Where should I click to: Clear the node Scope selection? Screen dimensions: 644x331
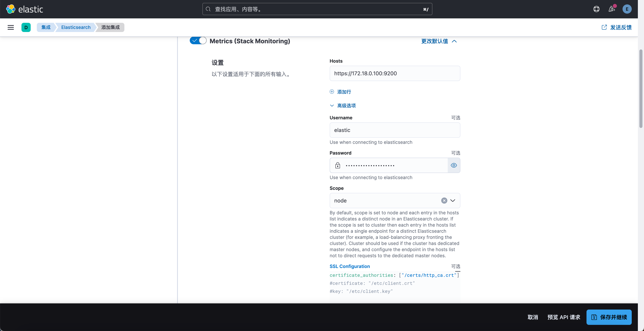coord(444,201)
